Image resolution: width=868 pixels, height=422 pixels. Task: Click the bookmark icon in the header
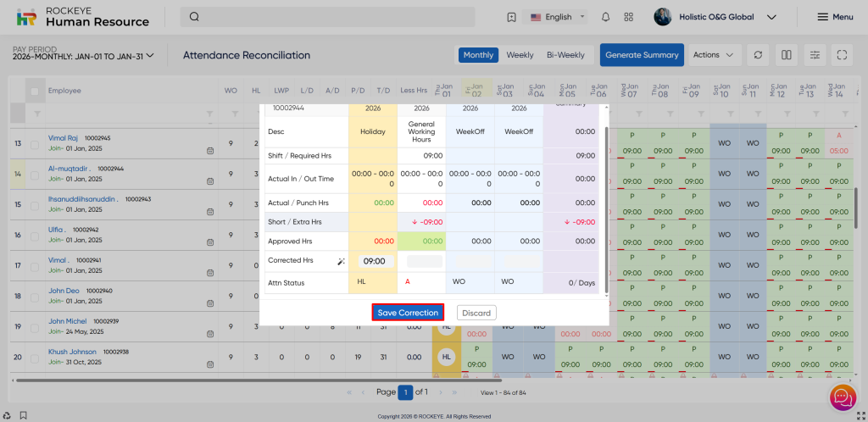pyautogui.click(x=511, y=17)
